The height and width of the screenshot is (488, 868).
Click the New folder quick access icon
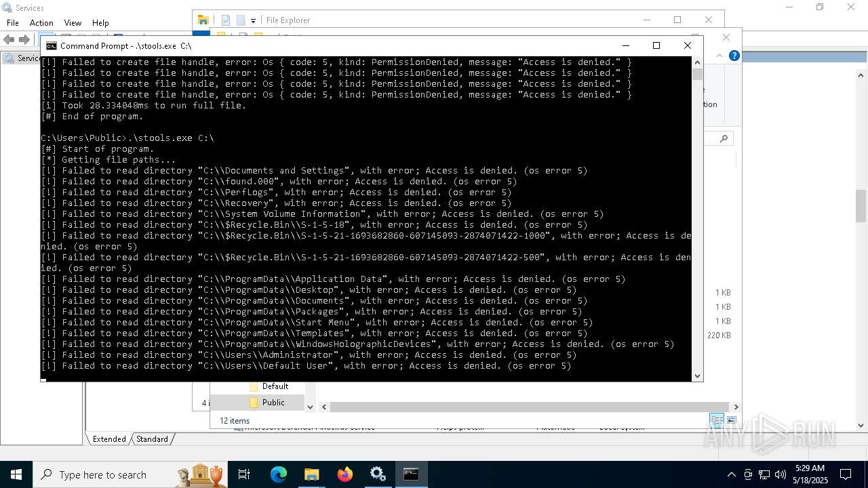[241, 20]
